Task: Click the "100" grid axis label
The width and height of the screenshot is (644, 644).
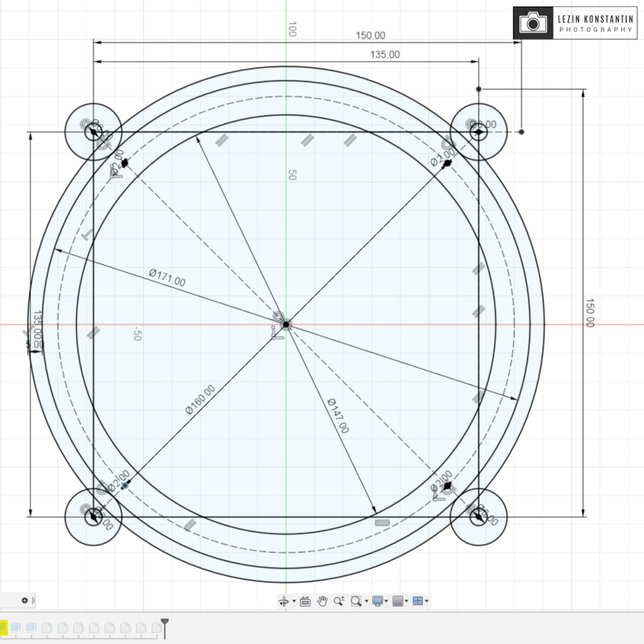Action: point(292,29)
